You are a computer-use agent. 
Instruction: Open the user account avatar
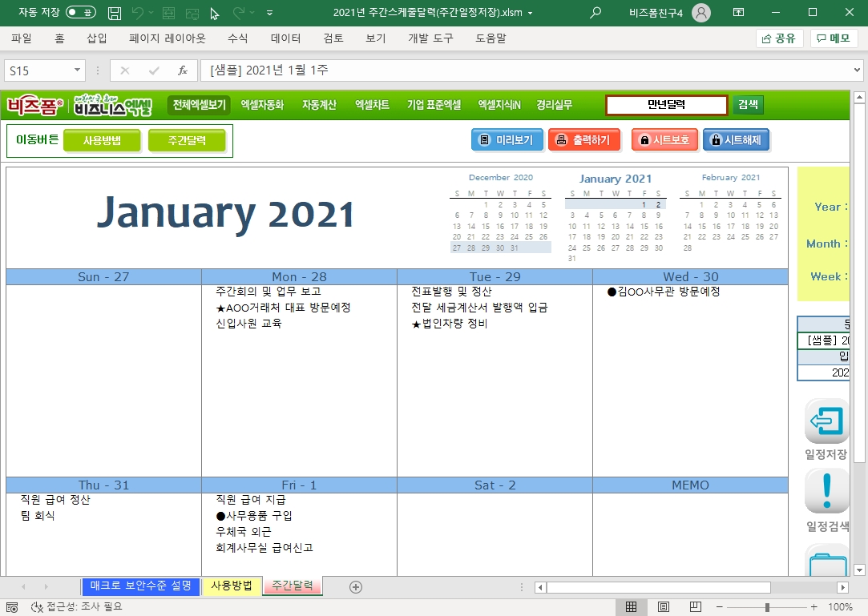(x=701, y=12)
